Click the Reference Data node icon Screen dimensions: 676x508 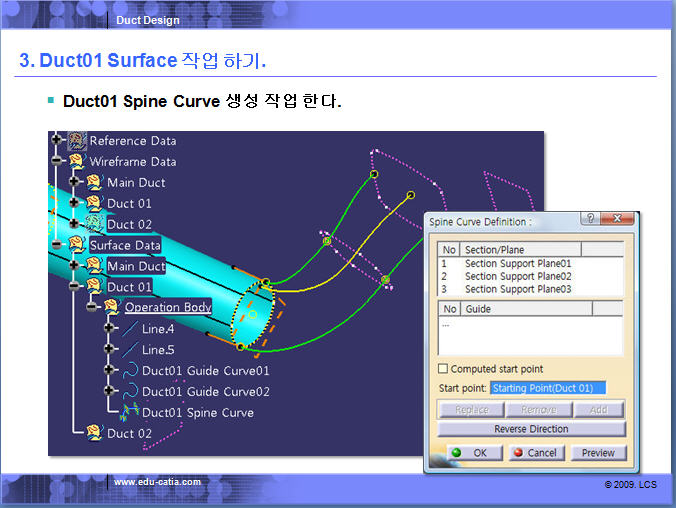pos(77,141)
